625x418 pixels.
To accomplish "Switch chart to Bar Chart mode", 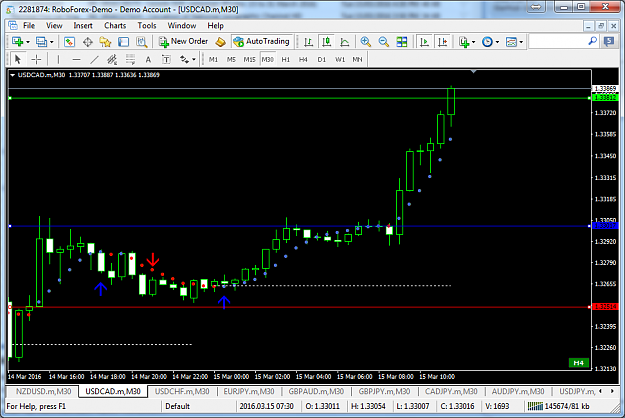I will tap(309, 41).
